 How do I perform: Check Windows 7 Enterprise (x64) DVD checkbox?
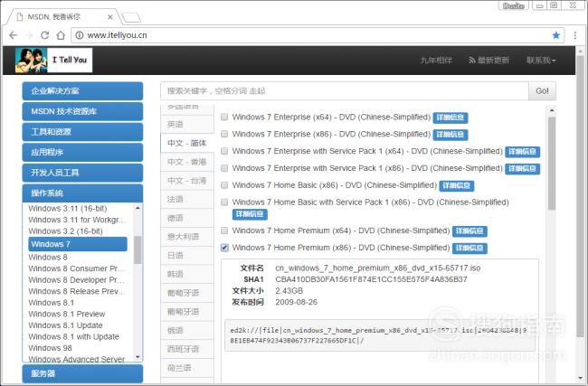tap(224, 118)
